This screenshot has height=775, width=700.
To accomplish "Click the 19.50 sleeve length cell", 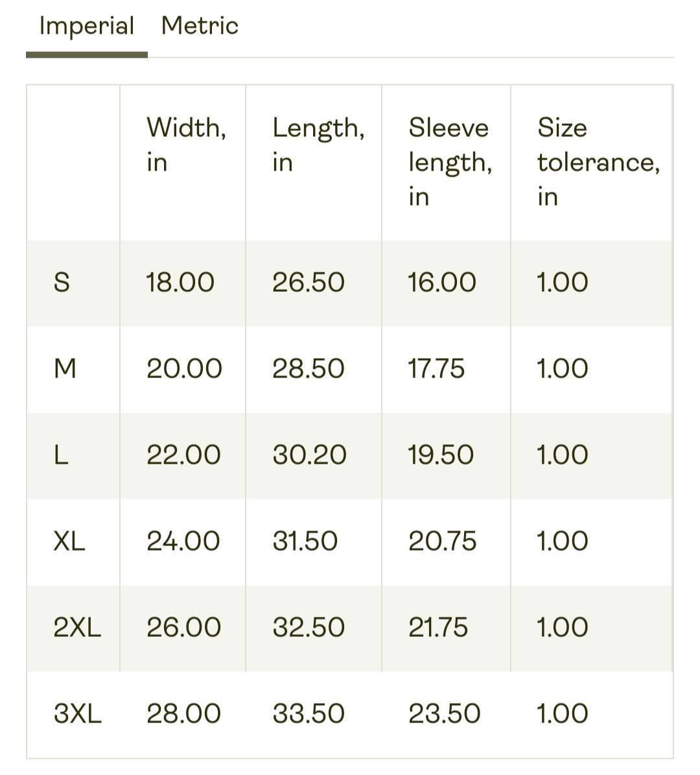I will pyautogui.click(x=441, y=455).
